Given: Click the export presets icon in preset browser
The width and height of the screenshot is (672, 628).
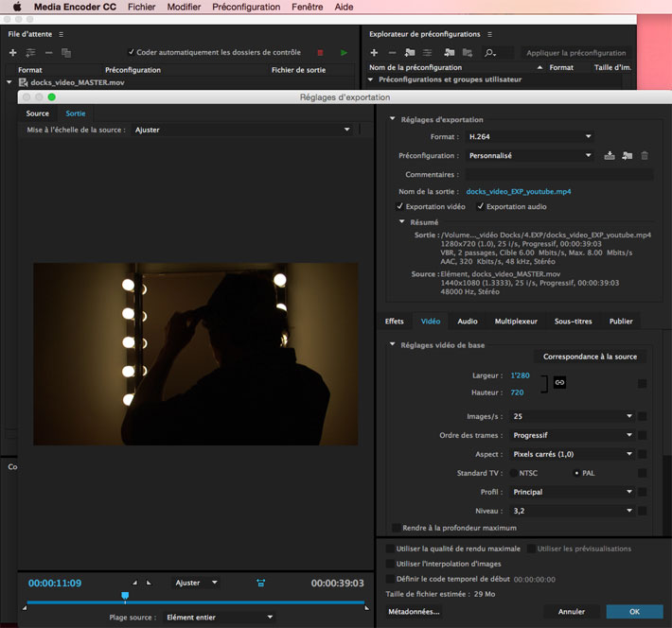Looking at the screenshot, I should (x=468, y=52).
